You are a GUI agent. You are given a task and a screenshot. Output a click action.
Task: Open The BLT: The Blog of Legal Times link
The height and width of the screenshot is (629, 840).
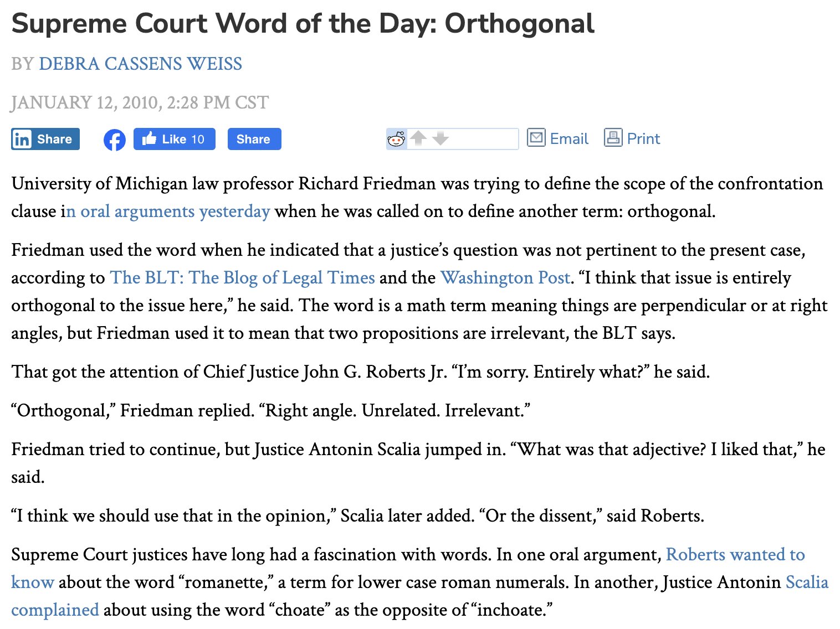243,277
